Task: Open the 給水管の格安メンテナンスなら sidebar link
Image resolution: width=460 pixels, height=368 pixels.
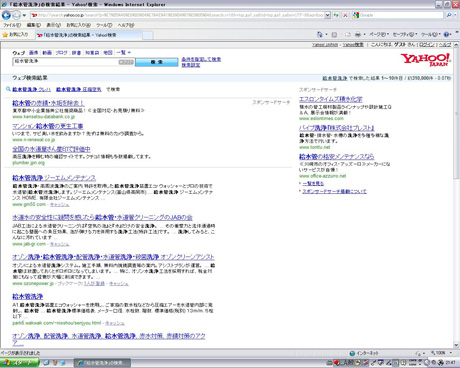Action: (x=336, y=156)
